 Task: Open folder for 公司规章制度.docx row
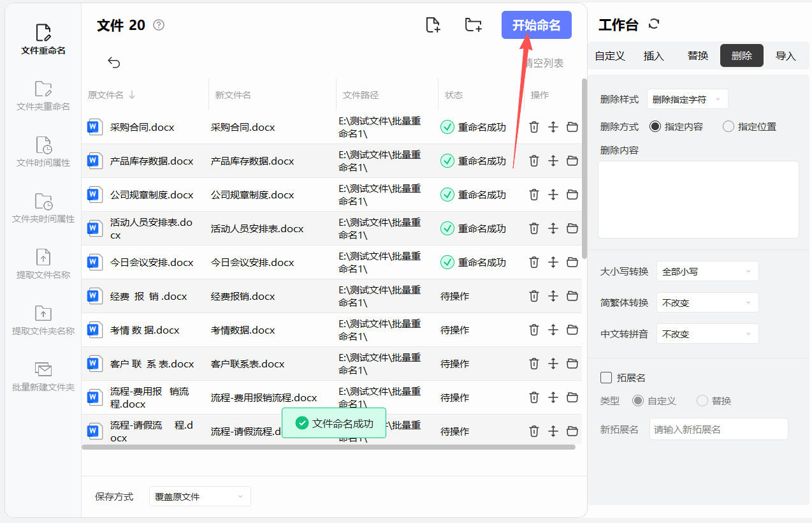[x=572, y=195]
